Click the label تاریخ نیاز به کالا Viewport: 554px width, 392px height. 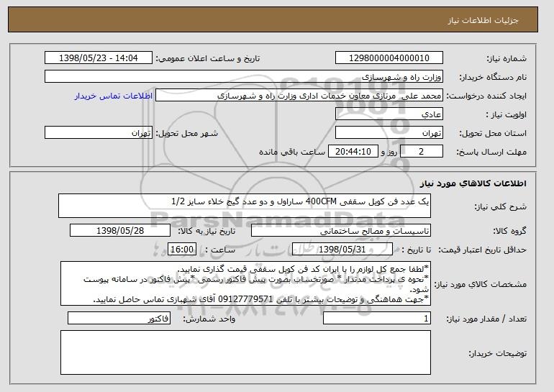206,232
